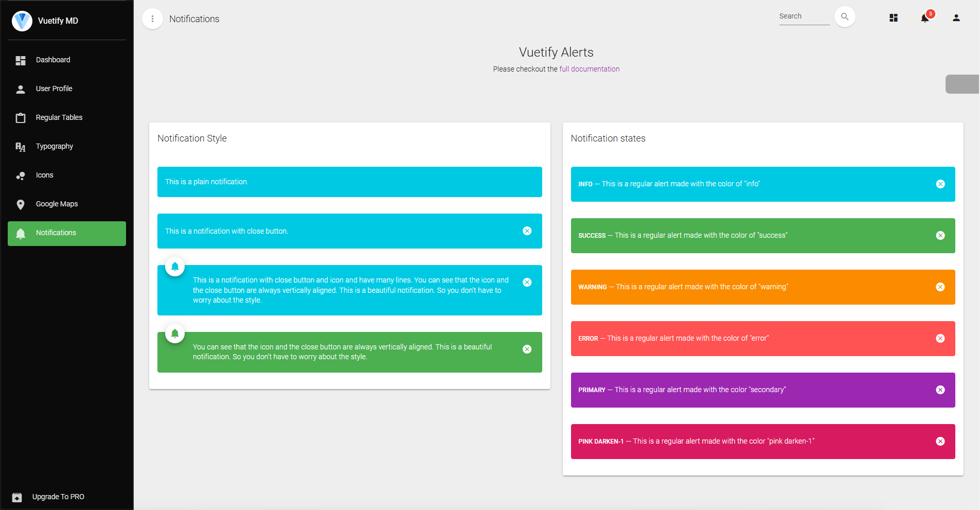Click the gray tab on the right edge
This screenshot has width=980, height=510.
962,84
